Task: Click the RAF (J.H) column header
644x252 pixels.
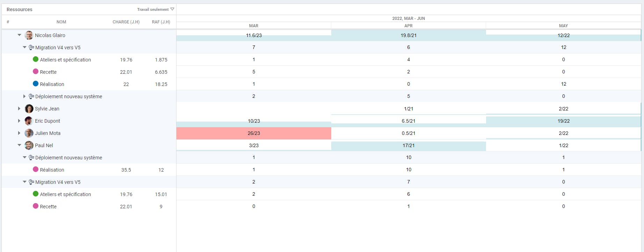Action: tap(161, 22)
